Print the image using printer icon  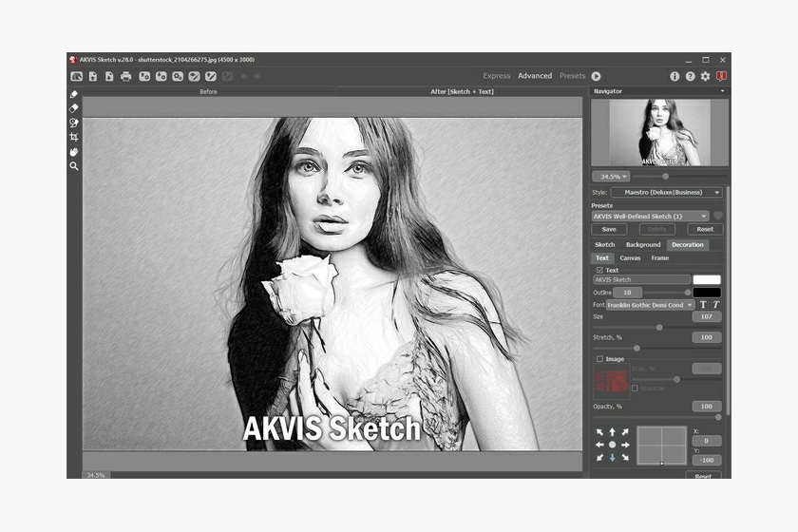pos(125,76)
